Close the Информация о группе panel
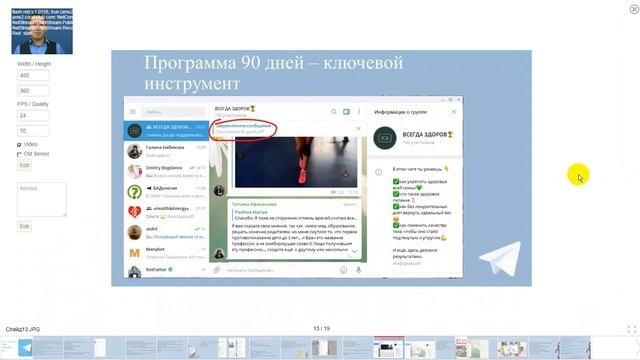Viewport: 640px width, 360px height. 453,111
